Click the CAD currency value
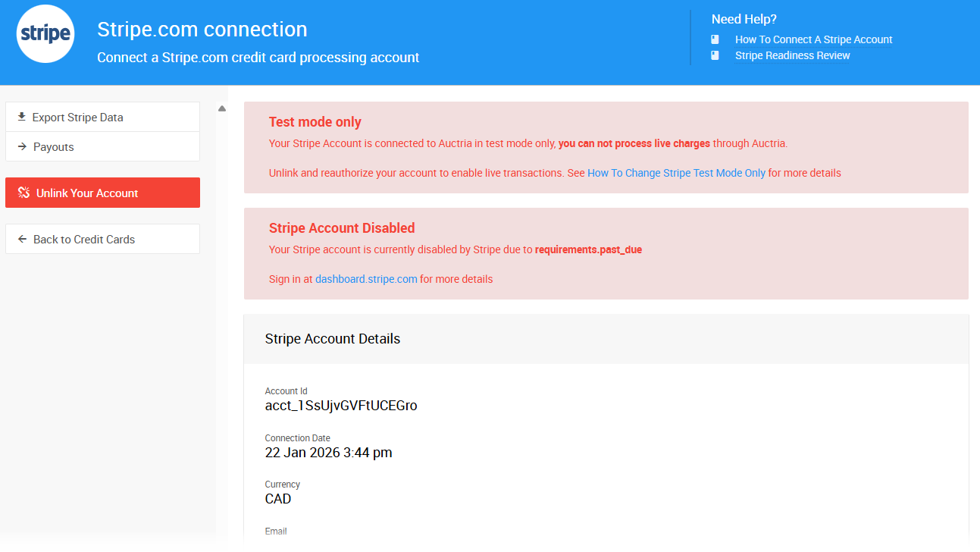The height and width of the screenshot is (552, 980). (278, 499)
